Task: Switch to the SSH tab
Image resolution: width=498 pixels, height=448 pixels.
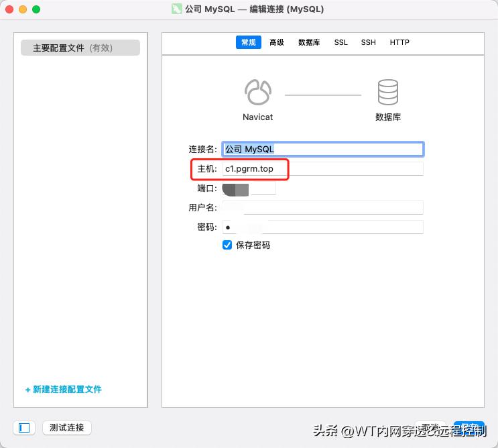Action: (x=368, y=42)
